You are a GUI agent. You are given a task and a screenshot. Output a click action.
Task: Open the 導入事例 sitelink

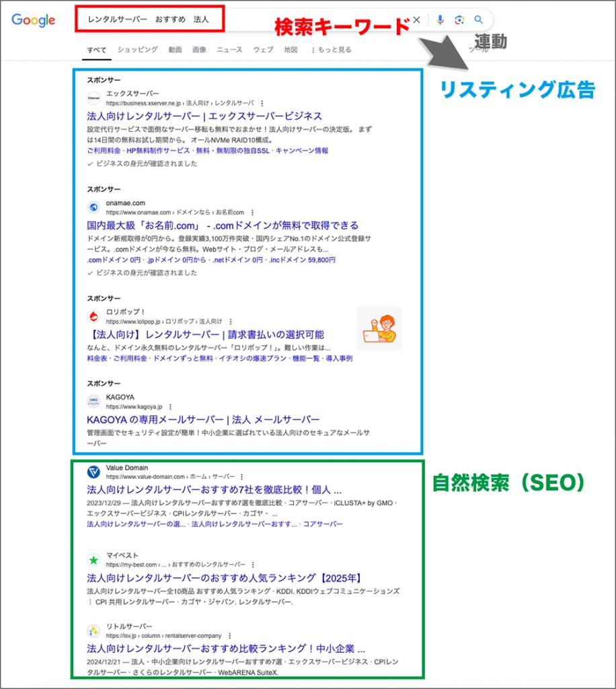[339, 359]
